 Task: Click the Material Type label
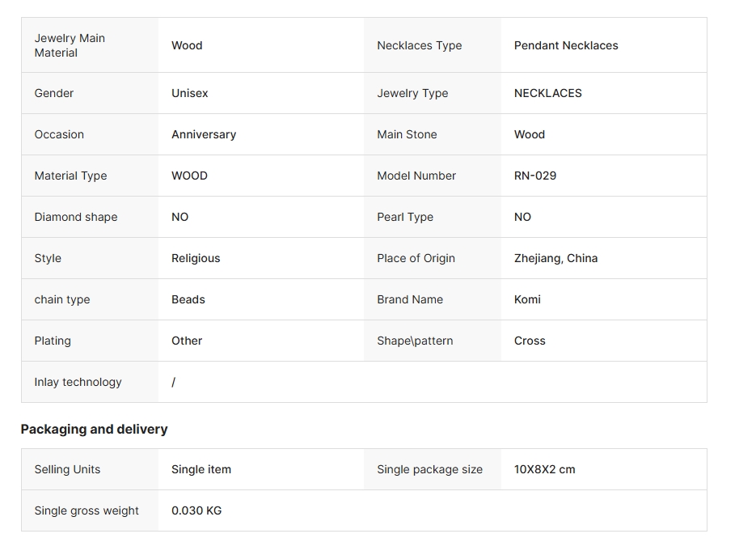point(70,176)
